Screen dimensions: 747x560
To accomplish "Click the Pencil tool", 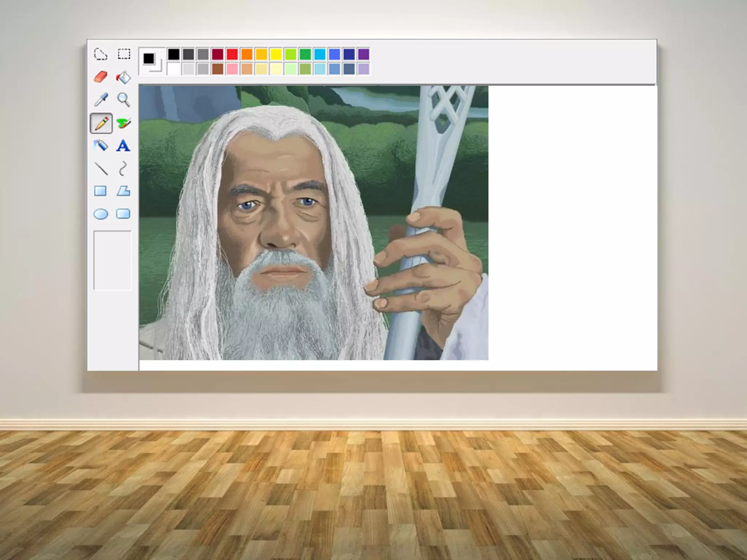I will click(101, 123).
